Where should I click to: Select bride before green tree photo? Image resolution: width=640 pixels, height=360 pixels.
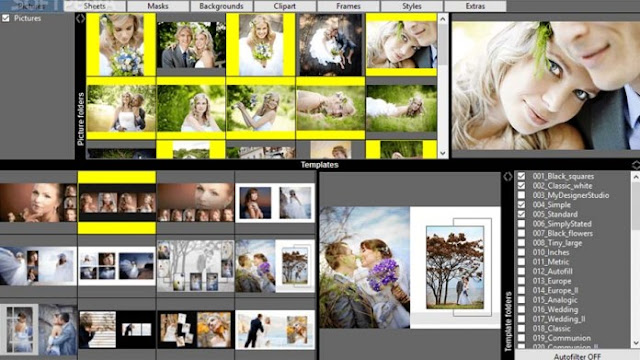coord(191,109)
